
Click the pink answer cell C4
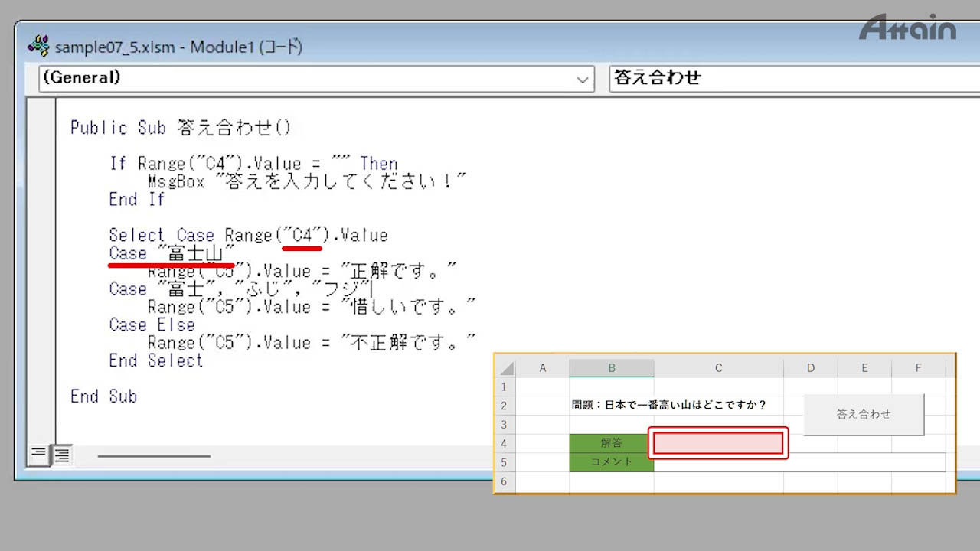pos(718,443)
